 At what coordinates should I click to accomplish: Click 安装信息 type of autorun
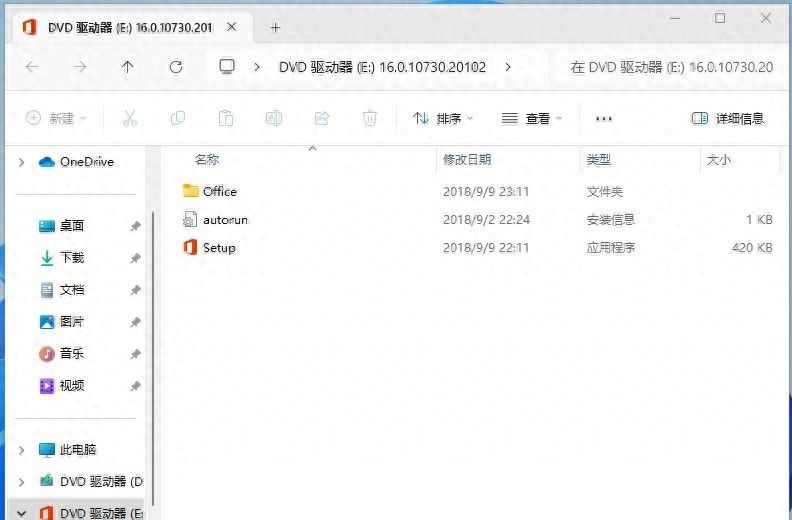click(610, 219)
